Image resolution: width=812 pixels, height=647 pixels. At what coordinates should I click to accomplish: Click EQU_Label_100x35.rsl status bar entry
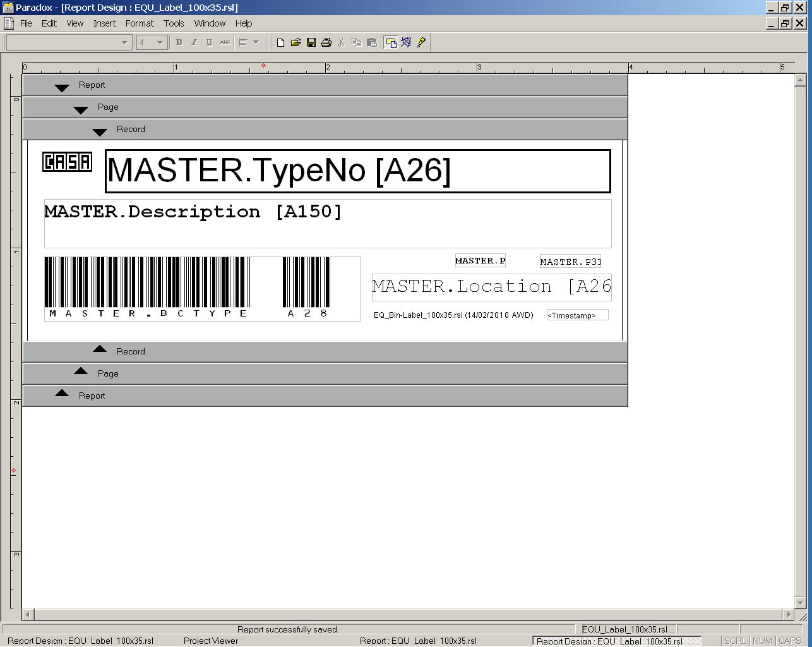[628, 629]
